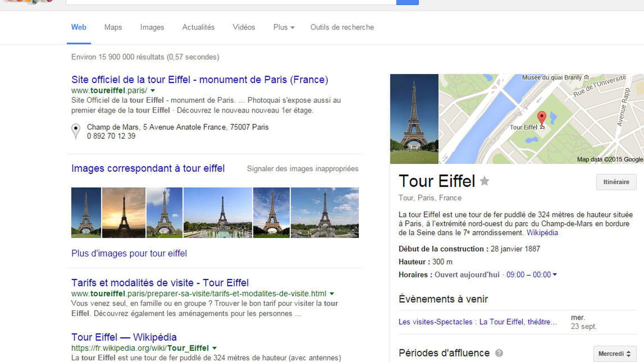Click Images correspondant à tour eiffel heading
The height and width of the screenshot is (362, 644).
[x=148, y=168]
